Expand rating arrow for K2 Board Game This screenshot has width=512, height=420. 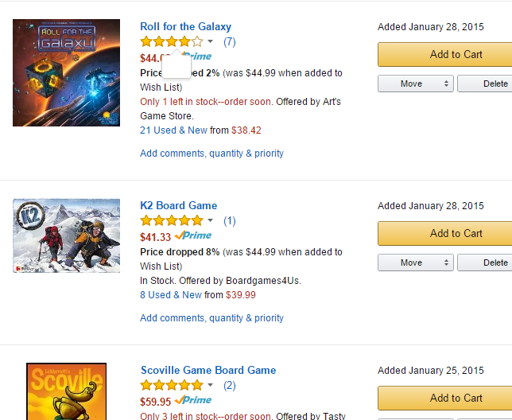click(210, 220)
